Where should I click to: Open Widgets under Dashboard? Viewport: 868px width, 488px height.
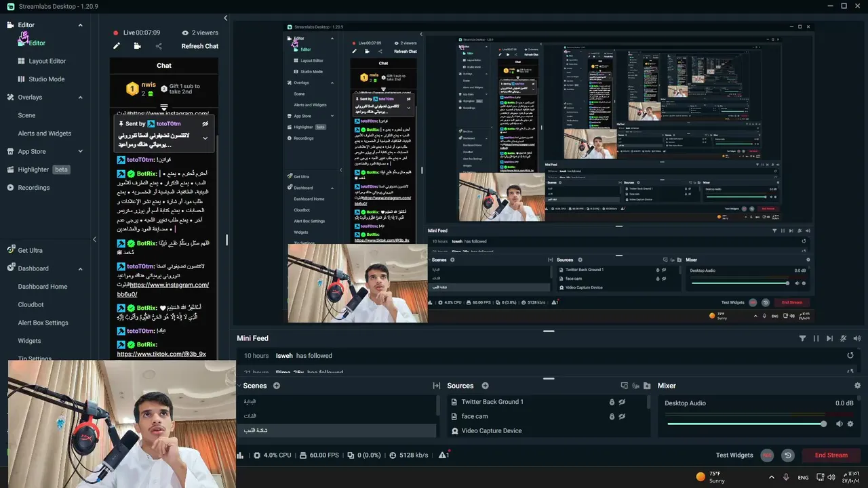[x=29, y=341]
